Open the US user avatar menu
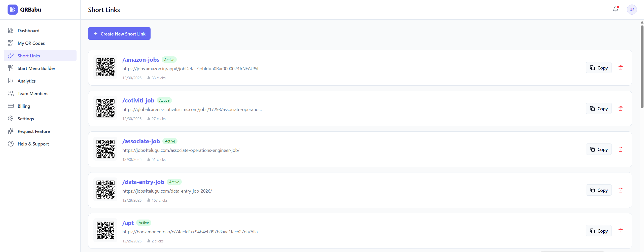The width and height of the screenshot is (644, 252). click(632, 9)
